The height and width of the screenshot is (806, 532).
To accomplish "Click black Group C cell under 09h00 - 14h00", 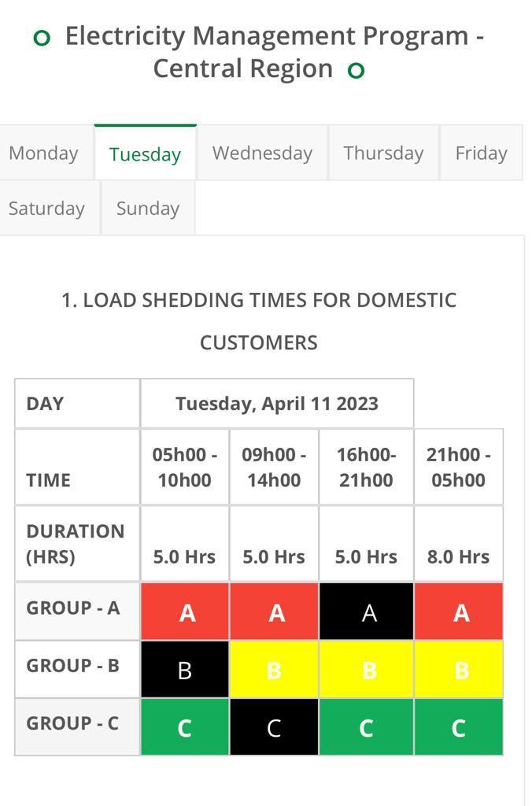I will point(274,727).
